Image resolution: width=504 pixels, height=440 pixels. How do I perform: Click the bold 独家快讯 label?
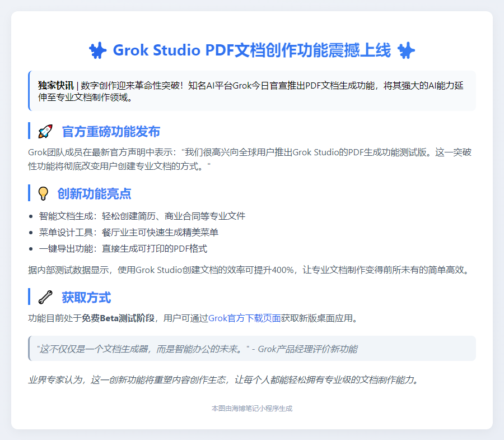[56, 86]
